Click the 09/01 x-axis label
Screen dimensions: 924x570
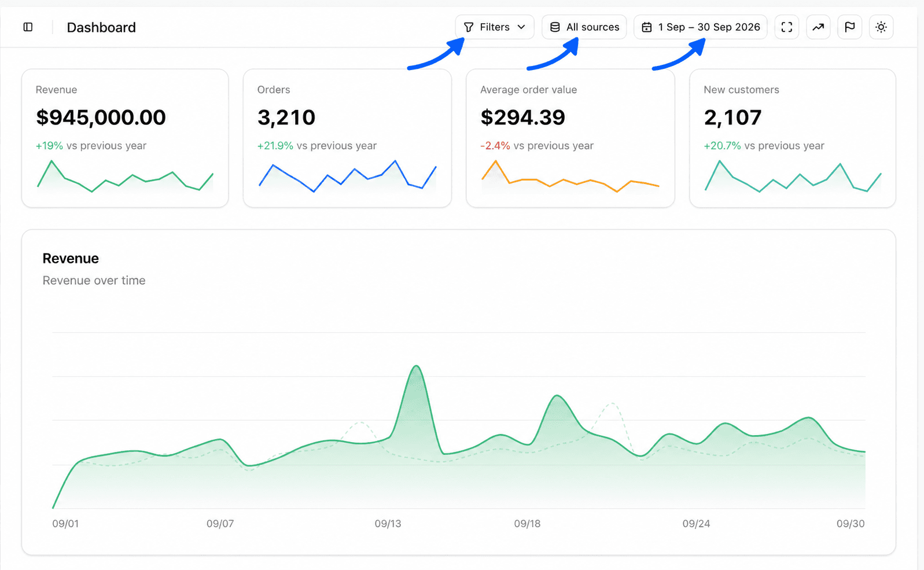(x=65, y=524)
